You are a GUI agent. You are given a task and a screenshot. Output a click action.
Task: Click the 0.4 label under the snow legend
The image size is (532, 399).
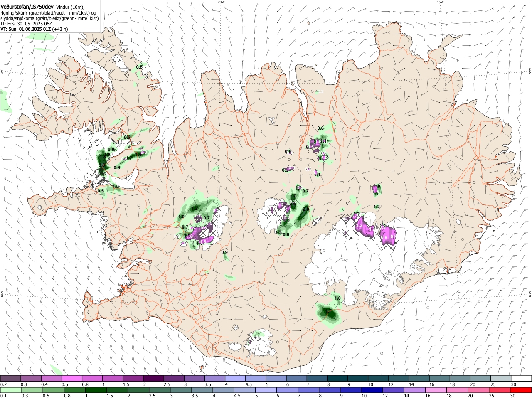[x=44, y=384]
